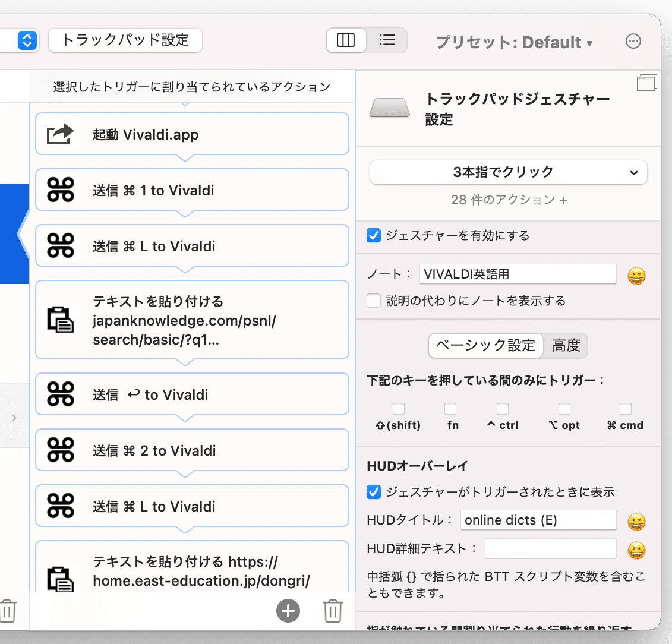Check the opt modifier key checkbox
The image size is (672, 644).
point(564,408)
